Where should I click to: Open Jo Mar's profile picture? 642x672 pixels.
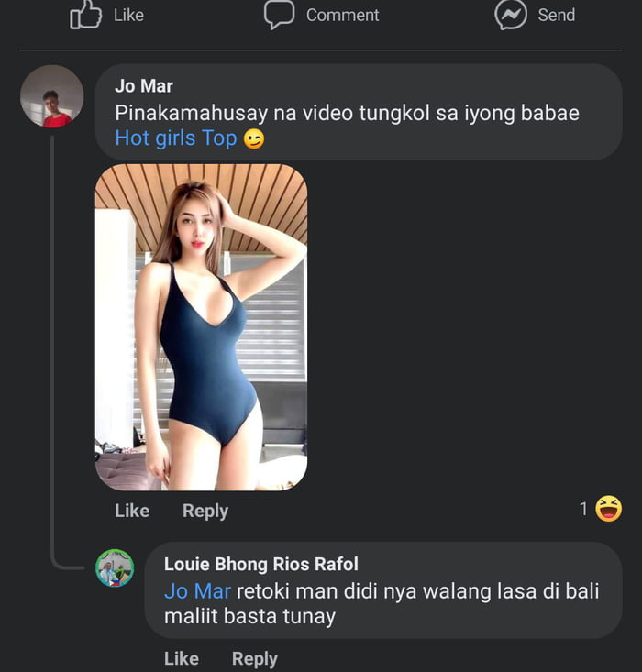[52, 96]
